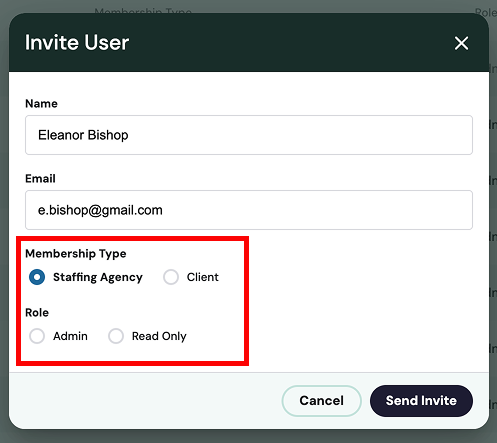Viewport: 497px width, 443px height.
Task: Focus the Name field containing Eleanor Bishop
Action: click(x=249, y=135)
